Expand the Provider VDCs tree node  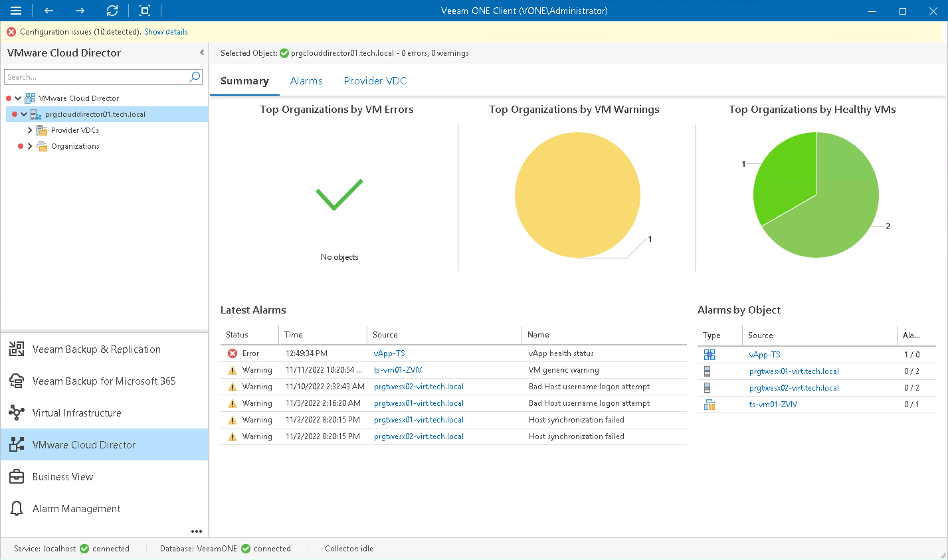point(29,130)
